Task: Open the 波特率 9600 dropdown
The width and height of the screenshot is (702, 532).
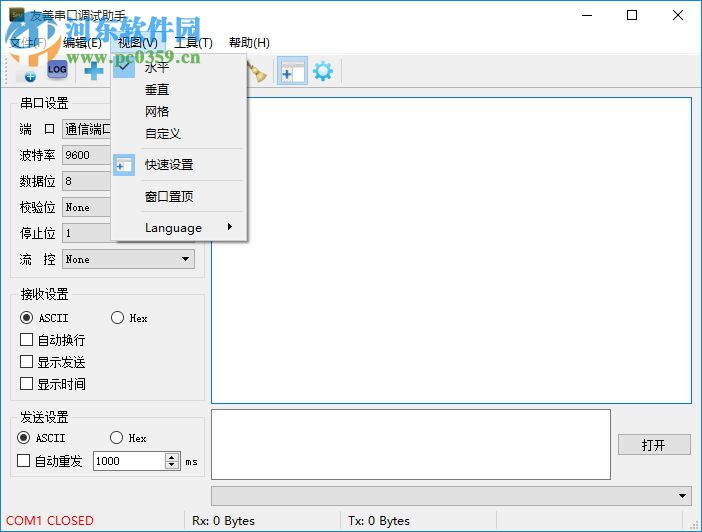Action: pyautogui.click(x=87, y=155)
